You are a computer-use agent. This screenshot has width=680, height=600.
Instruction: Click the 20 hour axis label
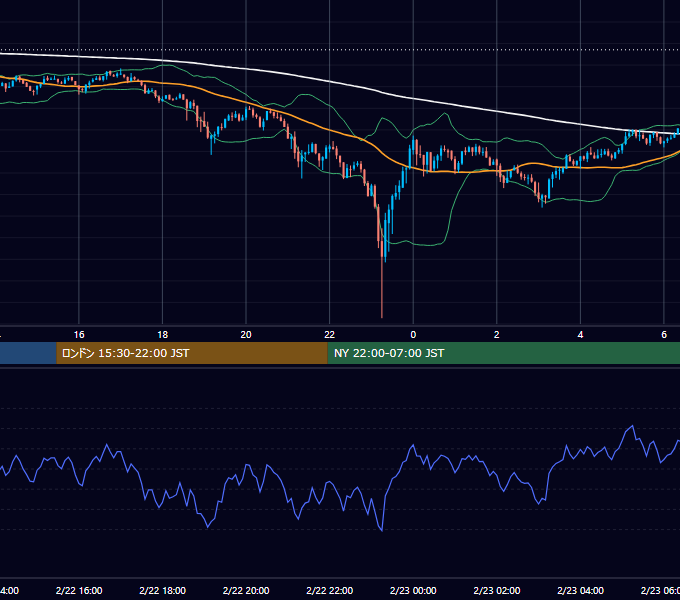pos(246,335)
